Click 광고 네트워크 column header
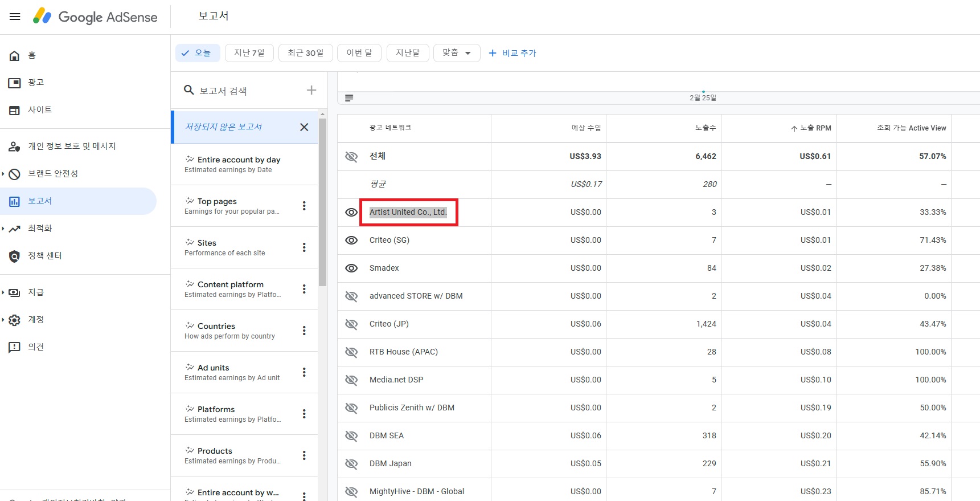Image resolution: width=980 pixels, height=501 pixels. pyautogui.click(x=390, y=128)
